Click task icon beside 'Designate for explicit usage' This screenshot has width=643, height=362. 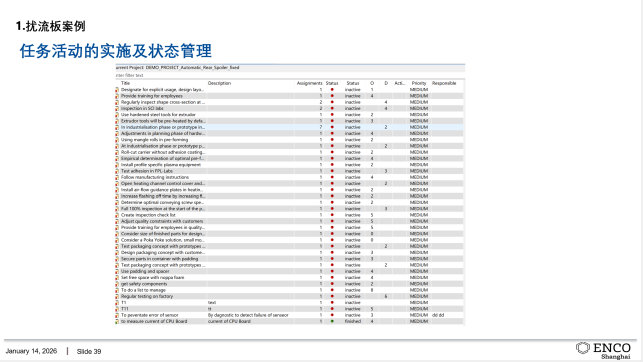[x=117, y=90]
